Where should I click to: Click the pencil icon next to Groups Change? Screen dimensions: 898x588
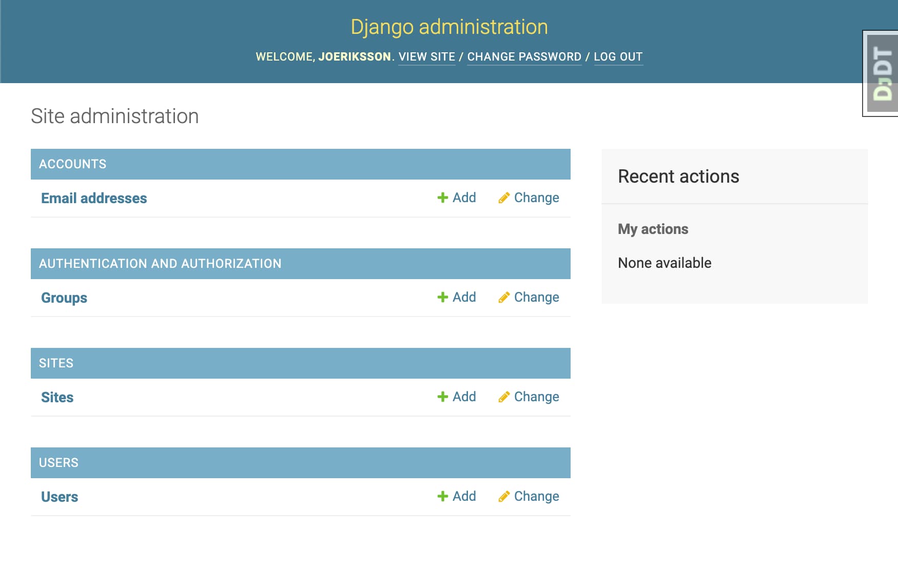click(504, 297)
